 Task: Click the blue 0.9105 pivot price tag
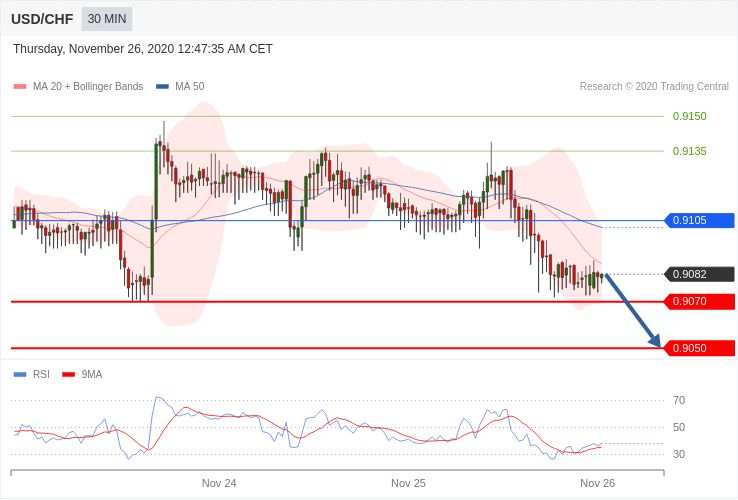pos(699,220)
